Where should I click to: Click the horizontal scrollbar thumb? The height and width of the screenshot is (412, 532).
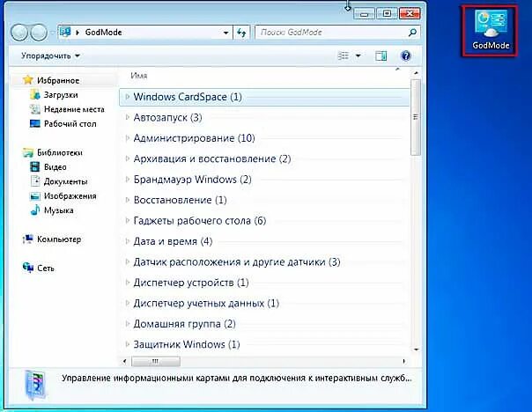point(156,361)
